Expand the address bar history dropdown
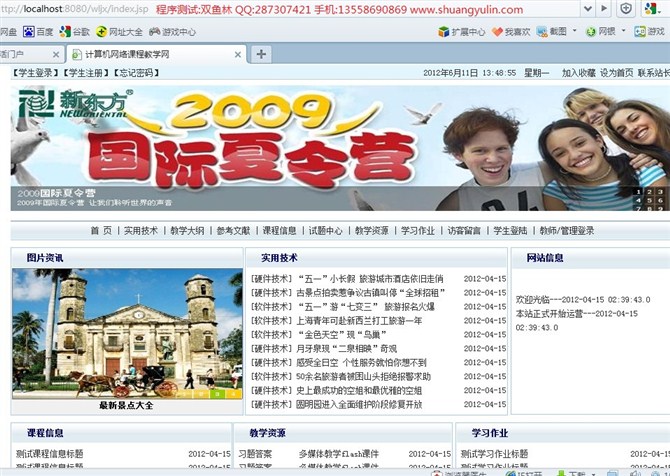670x476 pixels. (x=588, y=8)
